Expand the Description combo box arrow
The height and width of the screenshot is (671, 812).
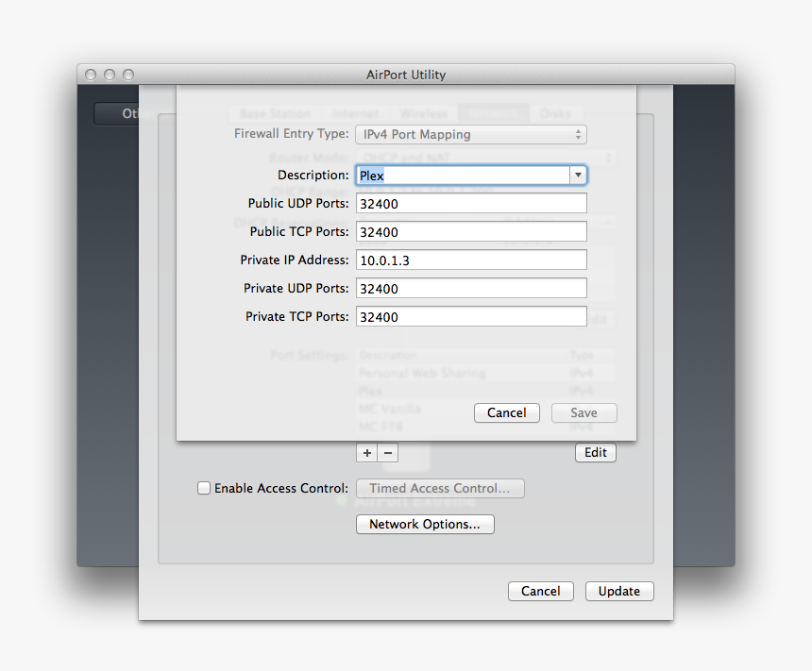(578, 176)
